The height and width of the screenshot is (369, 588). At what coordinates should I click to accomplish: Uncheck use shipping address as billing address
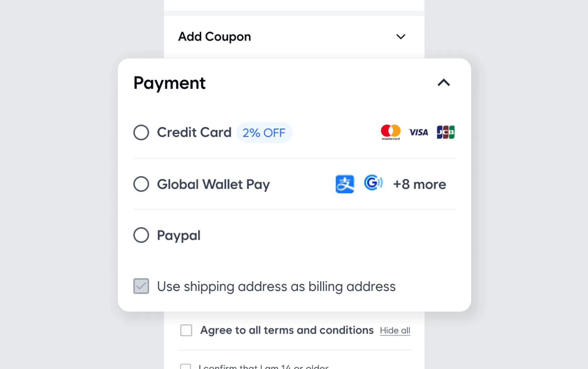(141, 286)
